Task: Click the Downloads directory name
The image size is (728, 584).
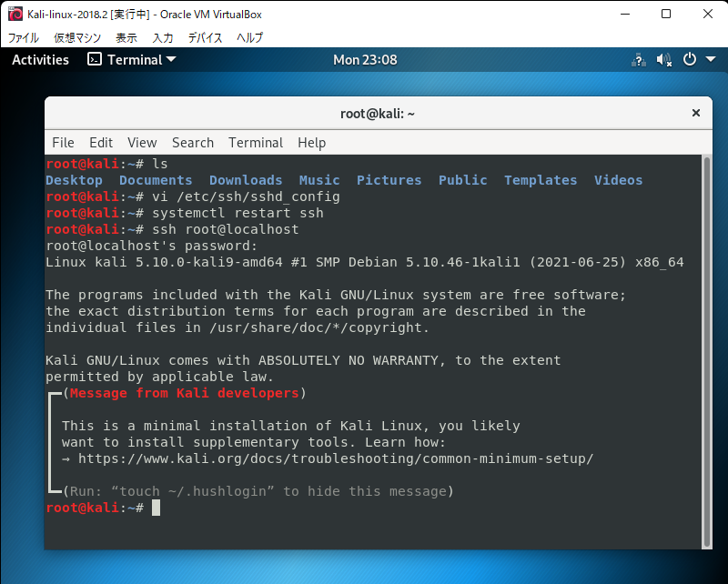Action: pos(246,180)
